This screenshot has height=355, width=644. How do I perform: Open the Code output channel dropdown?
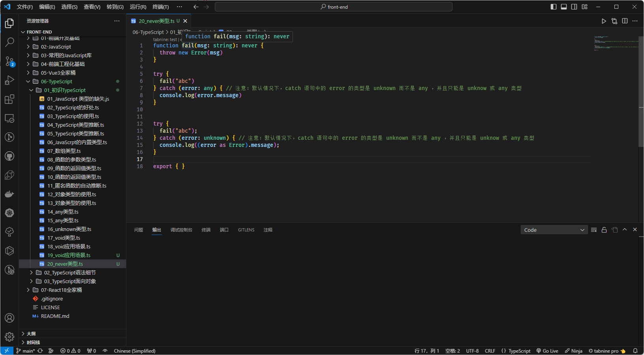click(554, 230)
